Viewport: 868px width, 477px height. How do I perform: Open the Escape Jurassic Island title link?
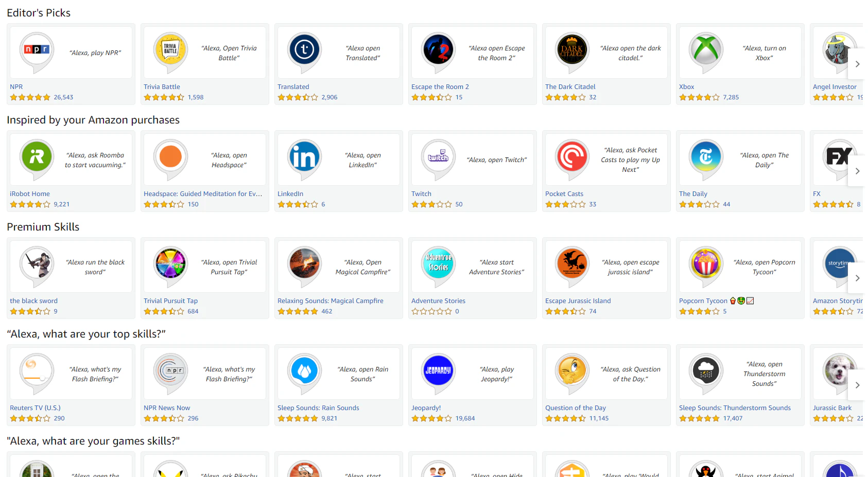tap(578, 301)
